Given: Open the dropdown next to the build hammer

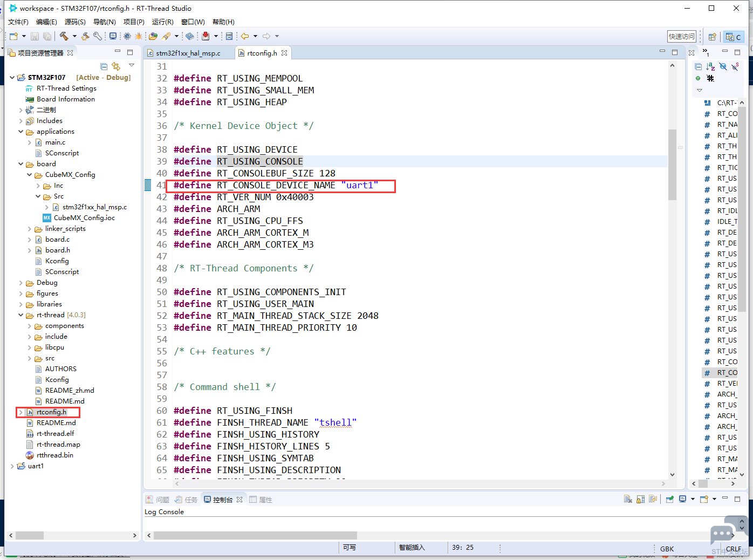Looking at the screenshot, I should coord(74,36).
